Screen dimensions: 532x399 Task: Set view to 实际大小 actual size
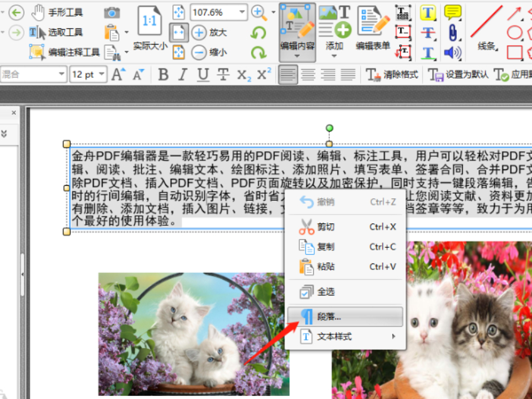click(150, 28)
